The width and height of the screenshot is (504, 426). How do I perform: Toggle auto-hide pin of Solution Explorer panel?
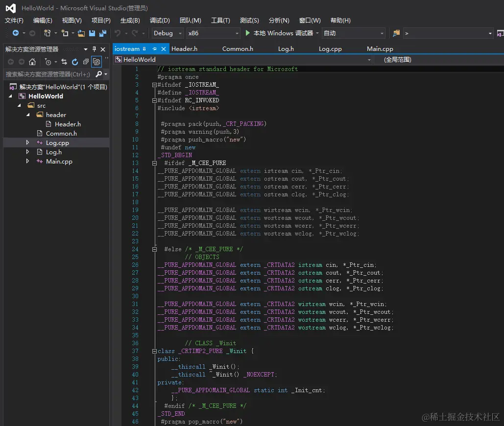pyautogui.click(x=95, y=49)
